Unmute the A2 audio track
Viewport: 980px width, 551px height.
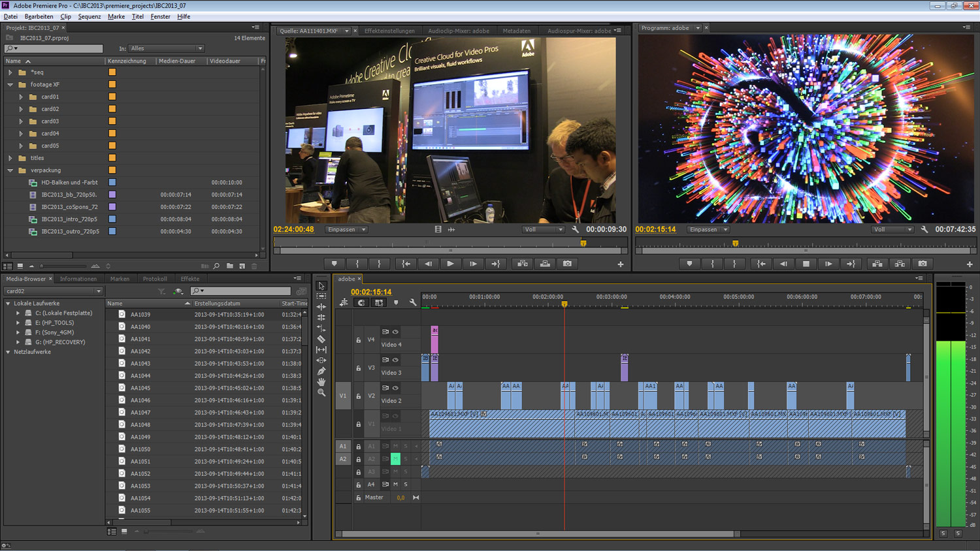pos(395,459)
